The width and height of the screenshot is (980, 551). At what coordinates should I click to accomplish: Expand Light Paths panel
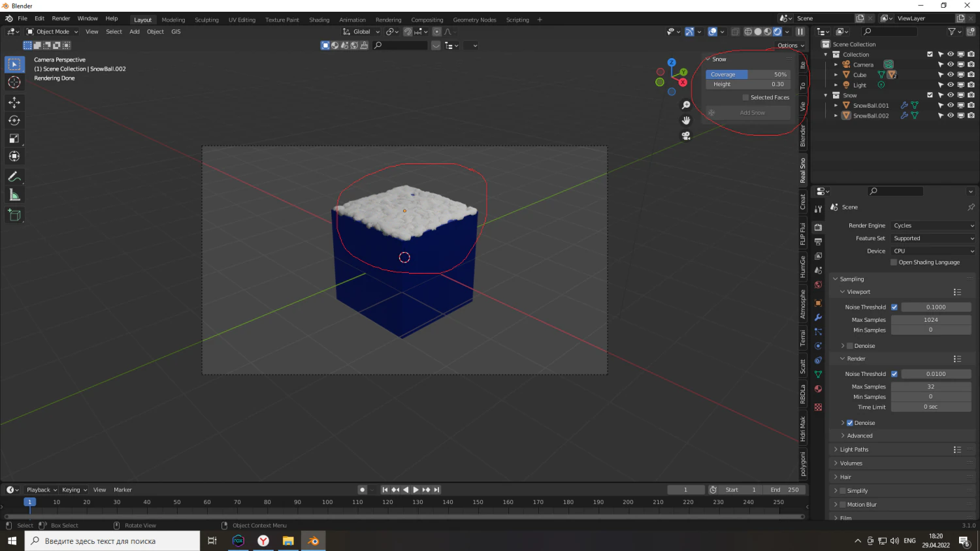tap(854, 450)
